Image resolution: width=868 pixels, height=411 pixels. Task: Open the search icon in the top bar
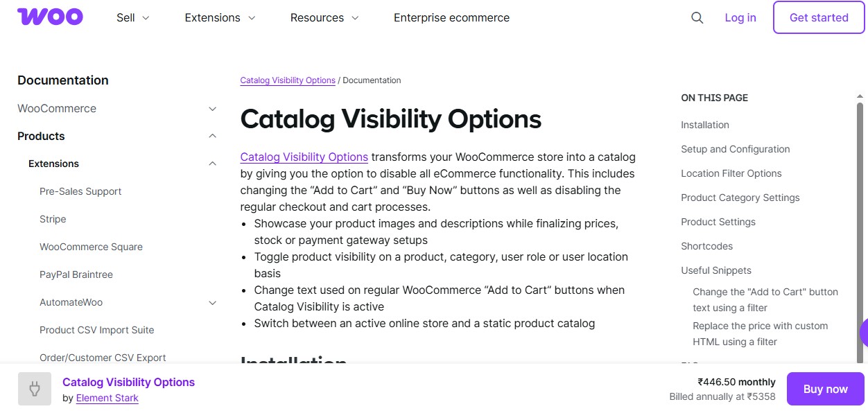pyautogui.click(x=697, y=18)
